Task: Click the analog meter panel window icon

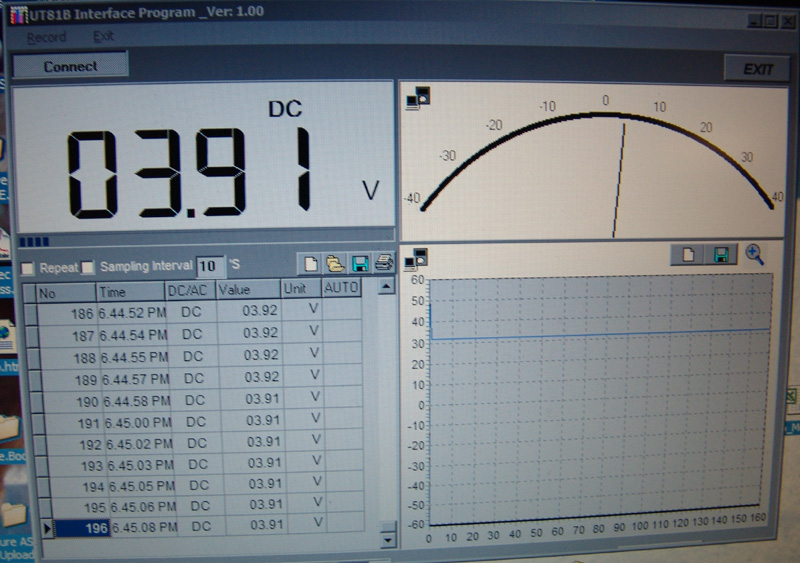Action: pyautogui.click(x=418, y=97)
